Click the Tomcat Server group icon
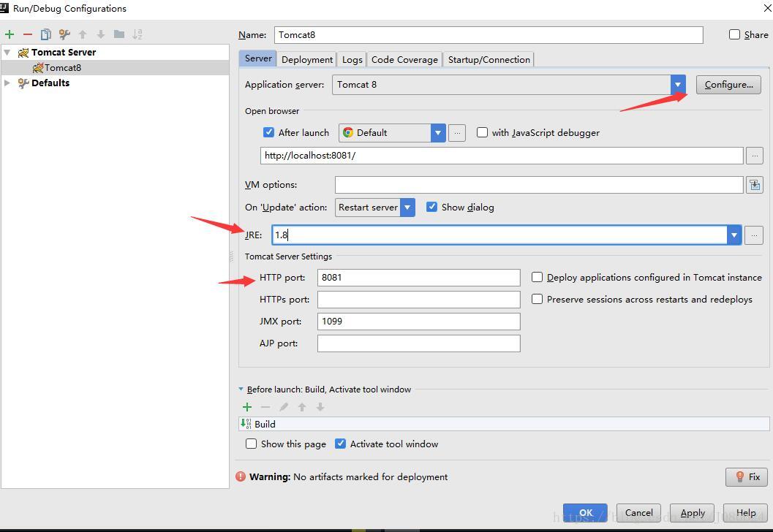The width and height of the screenshot is (773, 532). (x=23, y=52)
